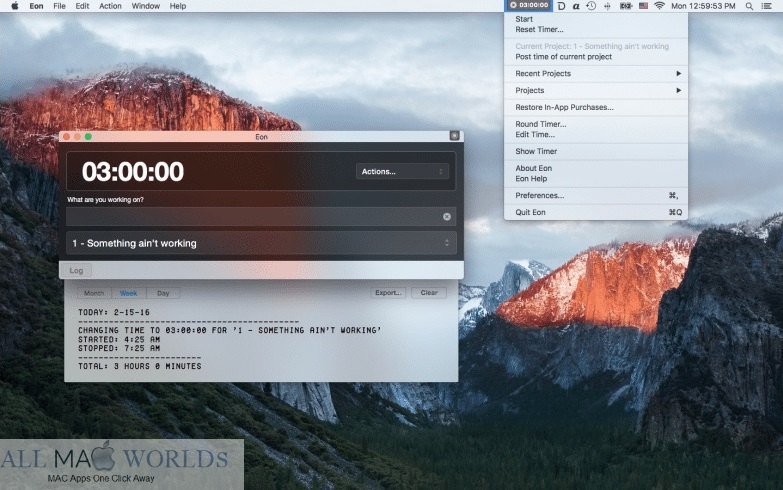
Task: Open the Wi-Fi status menu
Action: click(x=659, y=6)
